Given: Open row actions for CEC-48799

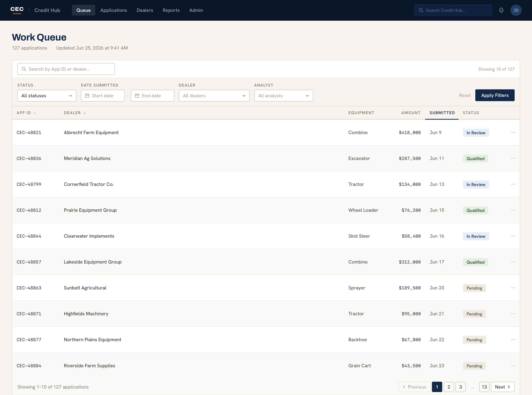Looking at the screenshot, I should pyautogui.click(x=513, y=184).
